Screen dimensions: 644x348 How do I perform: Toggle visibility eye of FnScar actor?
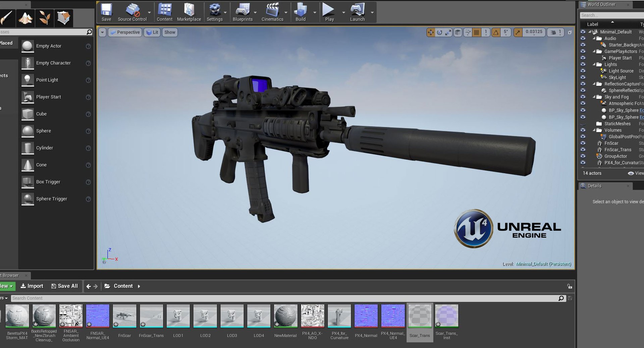583,143
